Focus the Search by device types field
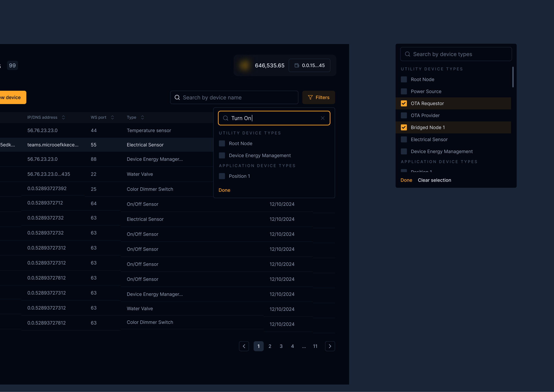554x392 pixels. coord(456,54)
